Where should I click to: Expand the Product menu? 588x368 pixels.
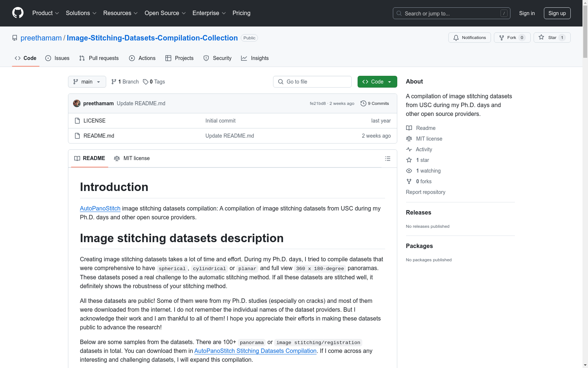46,13
